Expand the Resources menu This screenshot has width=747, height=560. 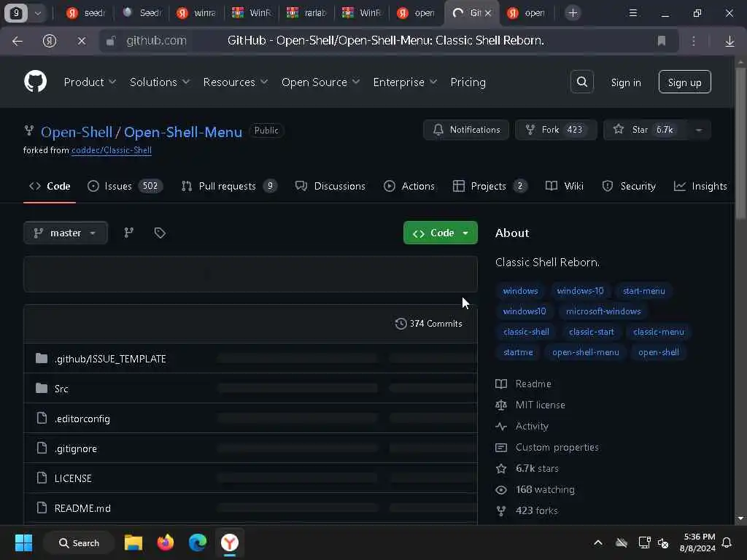(x=236, y=82)
